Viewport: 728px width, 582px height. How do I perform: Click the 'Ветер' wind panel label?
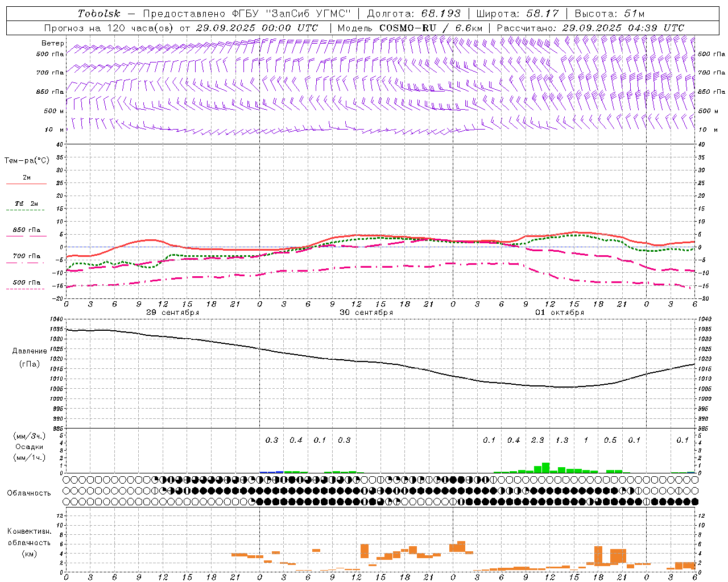pos(53,43)
